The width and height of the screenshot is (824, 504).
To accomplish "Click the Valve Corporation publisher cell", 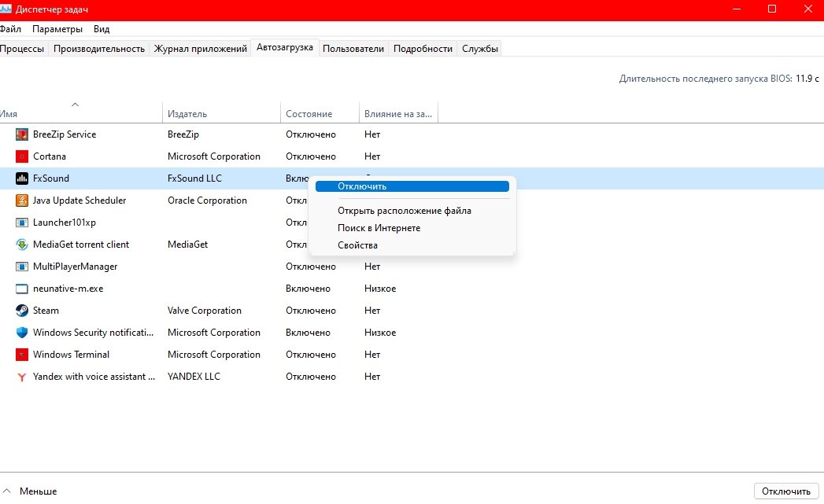I will 205,311.
